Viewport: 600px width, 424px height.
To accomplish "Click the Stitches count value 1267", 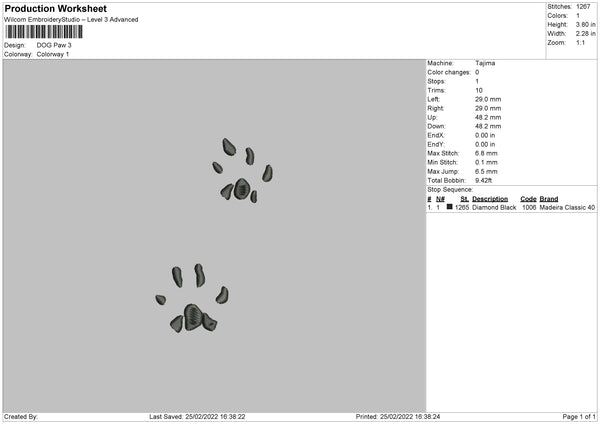I will 583,7.
